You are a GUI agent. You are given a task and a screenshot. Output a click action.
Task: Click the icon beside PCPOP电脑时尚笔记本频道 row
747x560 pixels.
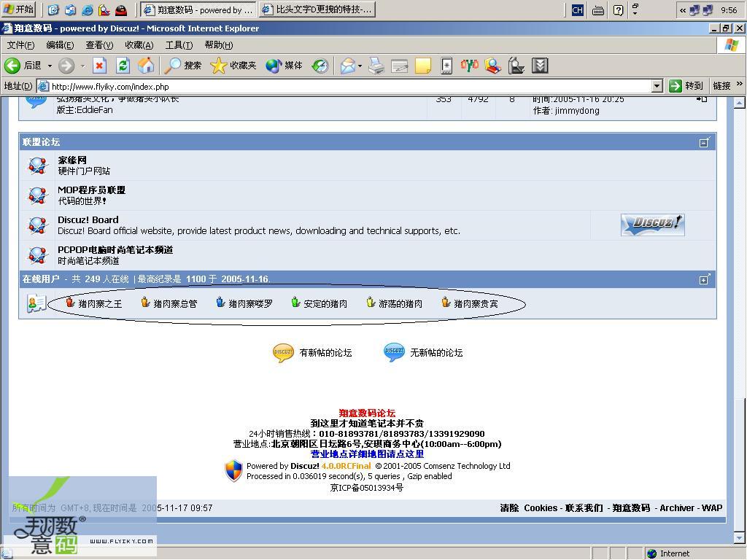coord(37,256)
